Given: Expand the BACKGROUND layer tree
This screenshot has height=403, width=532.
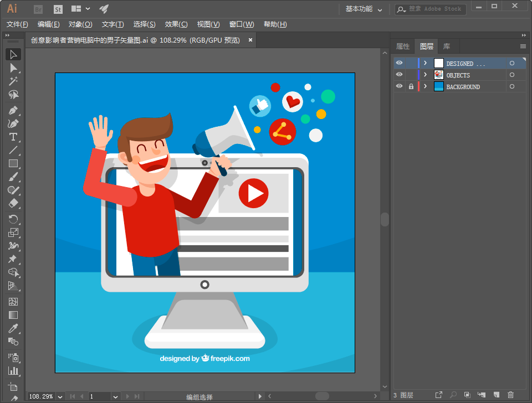Looking at the screenshot, I should 425,87.
